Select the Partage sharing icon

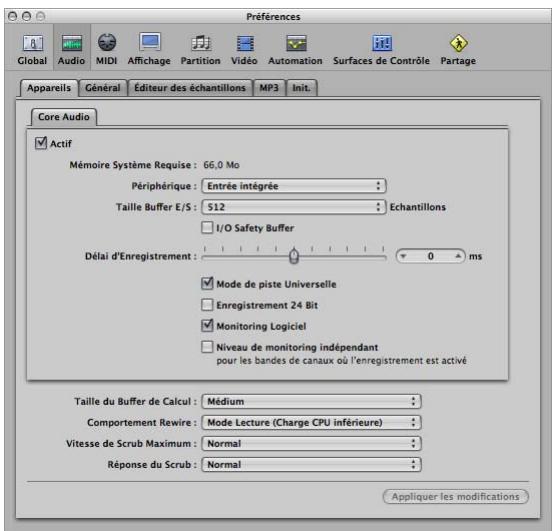[x=459, y=43]
